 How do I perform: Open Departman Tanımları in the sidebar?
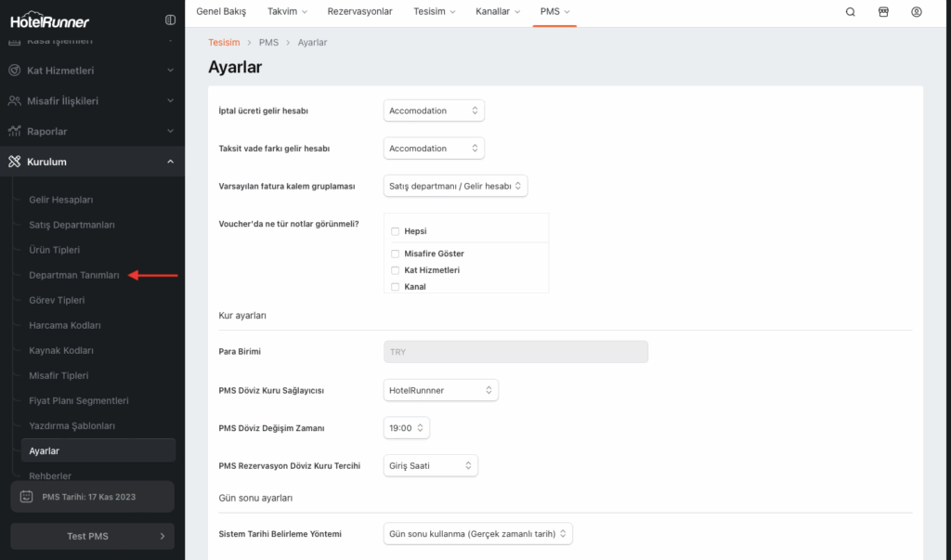tap(74, 275)
